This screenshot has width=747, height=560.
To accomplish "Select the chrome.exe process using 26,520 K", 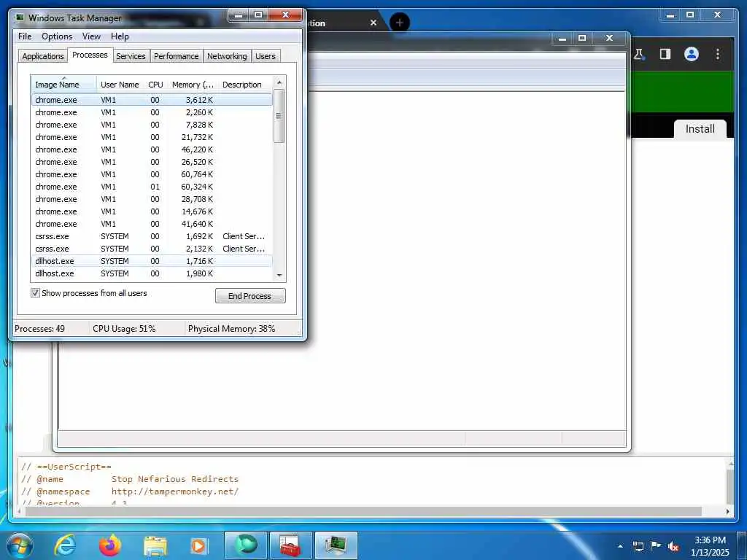I will 152,162.
